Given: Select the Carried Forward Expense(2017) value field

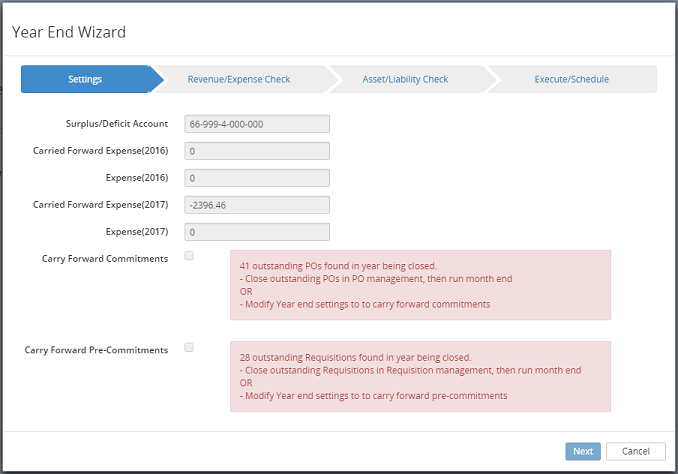Looking at the screenshot, I should (257, 205).
